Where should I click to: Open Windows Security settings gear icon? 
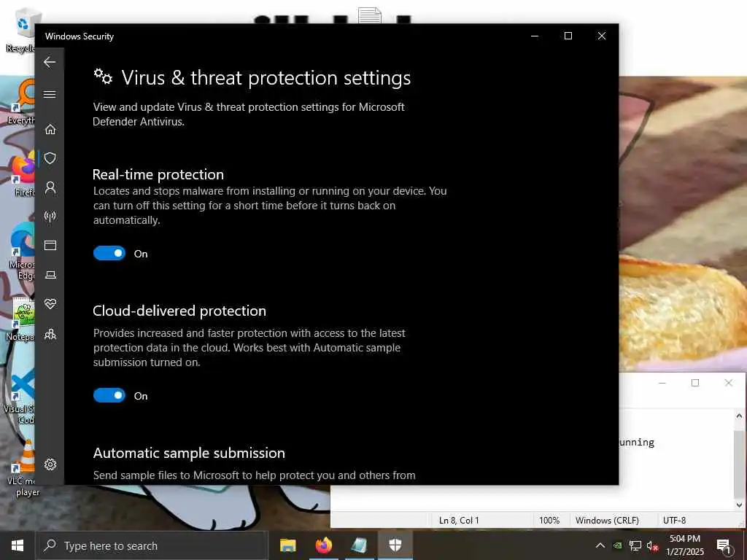click(x=50, y=464)
